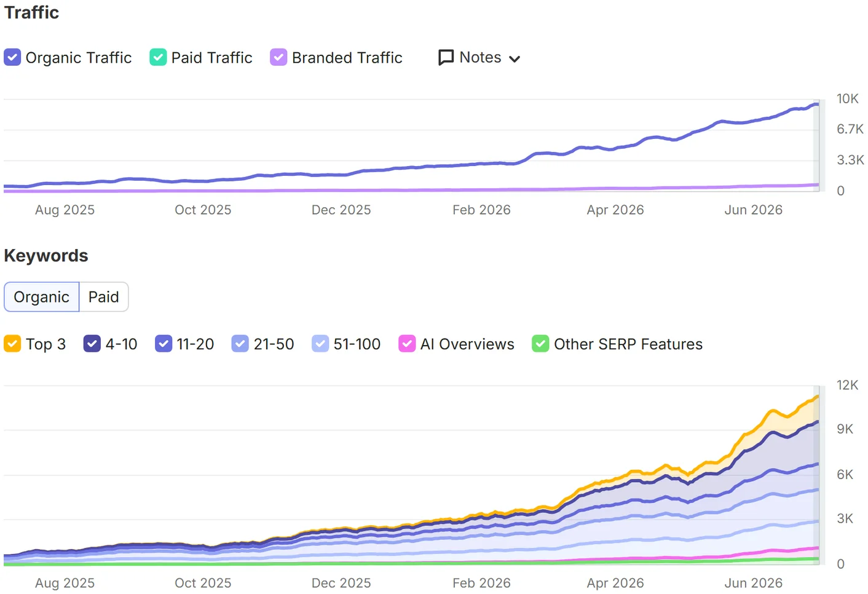Click the AI Overviews label text

(x=467, y=344)
